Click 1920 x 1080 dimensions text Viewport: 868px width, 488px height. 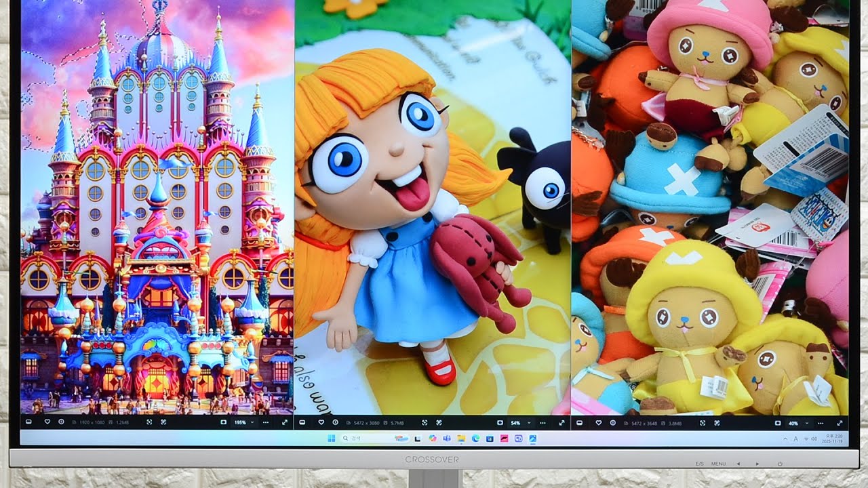point(92,422)
